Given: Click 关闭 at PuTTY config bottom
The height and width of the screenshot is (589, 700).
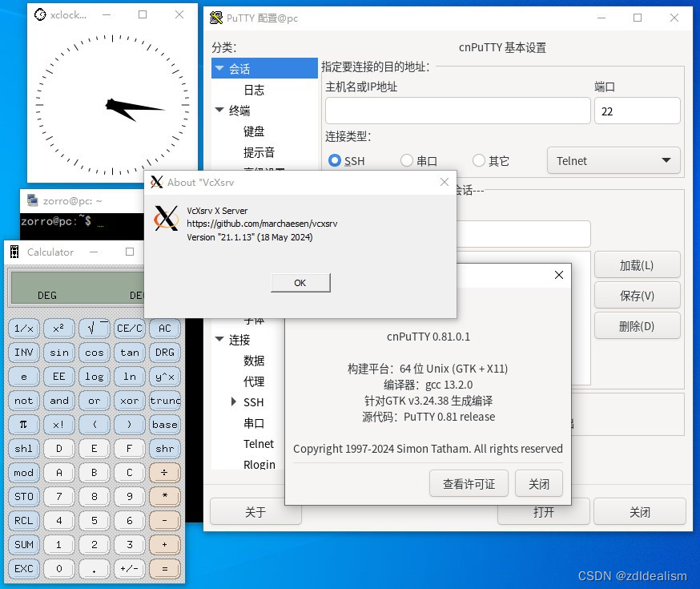Looking at the screenshot, I should click(640, 512).
